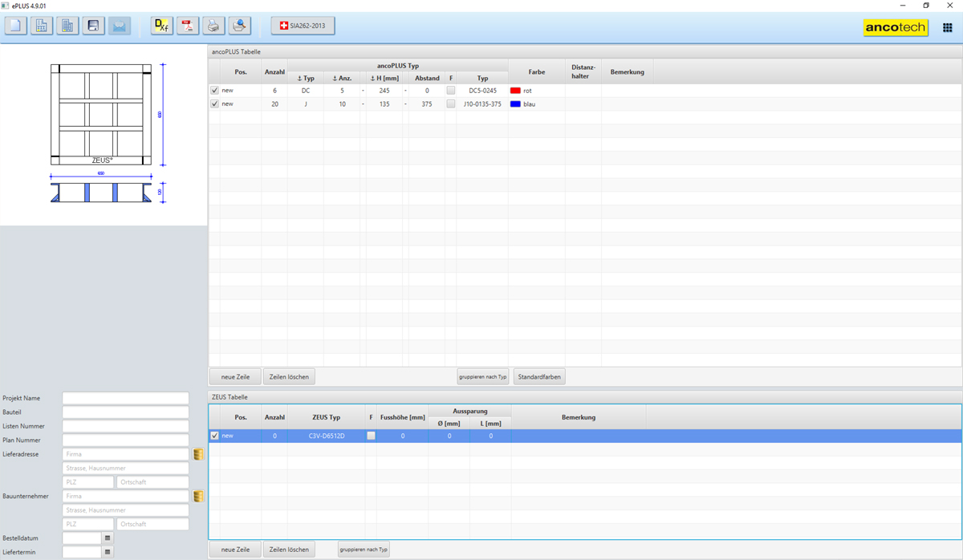This screenshot has width=963, height=560.
Task: Export the list as PDF
Action: [188, 26]
